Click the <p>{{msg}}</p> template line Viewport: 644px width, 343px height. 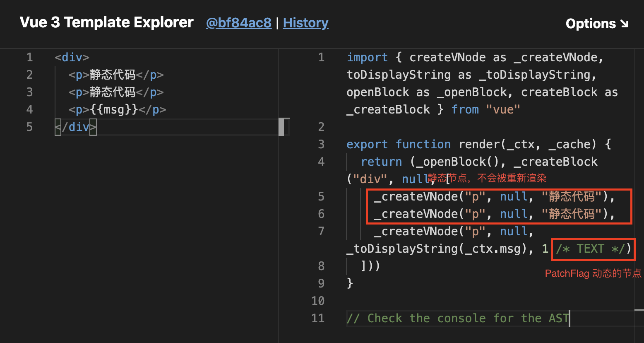118,109
